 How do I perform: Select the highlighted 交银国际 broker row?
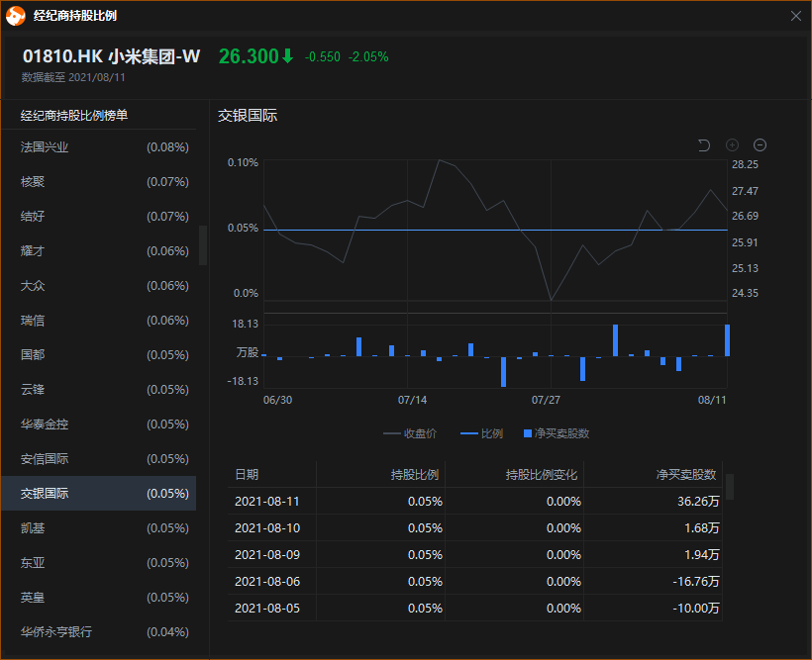click(98, 494)
